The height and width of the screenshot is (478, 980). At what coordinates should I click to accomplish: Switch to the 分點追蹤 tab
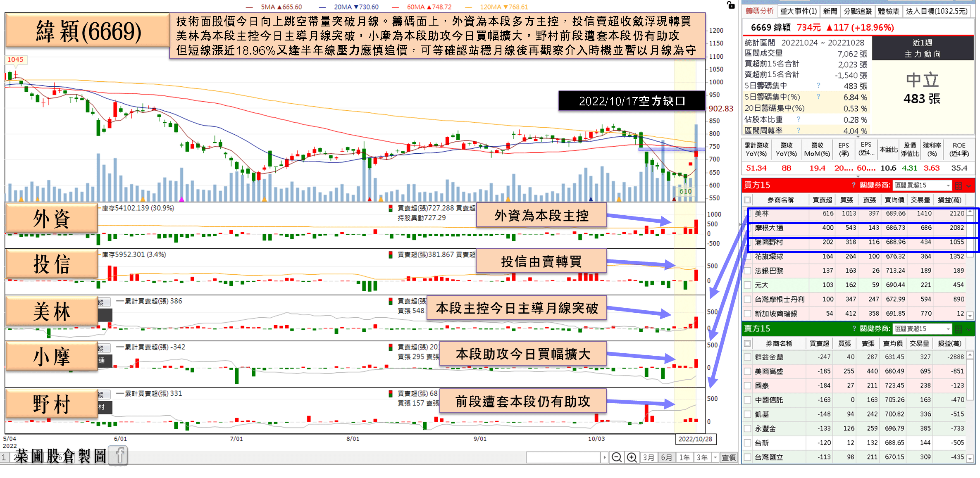(858, 11)
